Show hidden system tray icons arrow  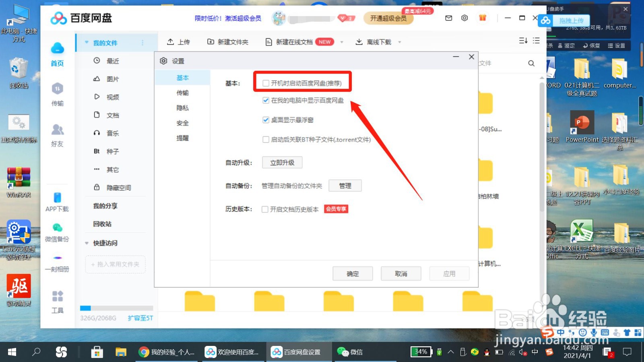coord(451,352)
